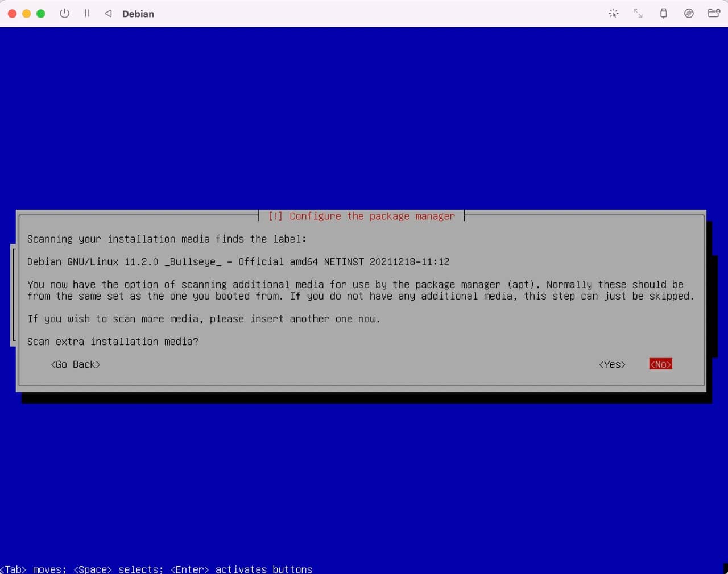The height and width of the screenshot is (574, 728).
Task: Close the VM window with red button
Action: pos(12,14)
